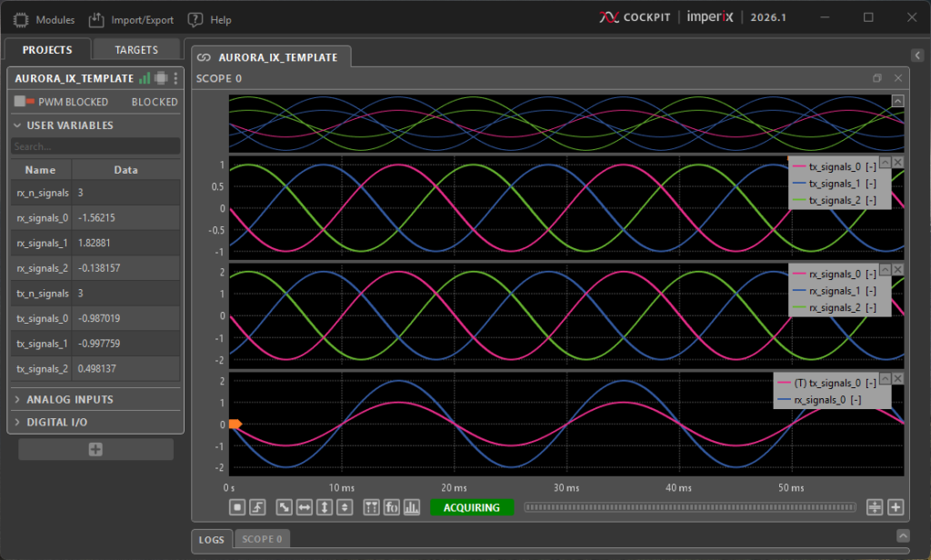
Task: Click the green ACQUIRING status button
Action: click(472, 507)
